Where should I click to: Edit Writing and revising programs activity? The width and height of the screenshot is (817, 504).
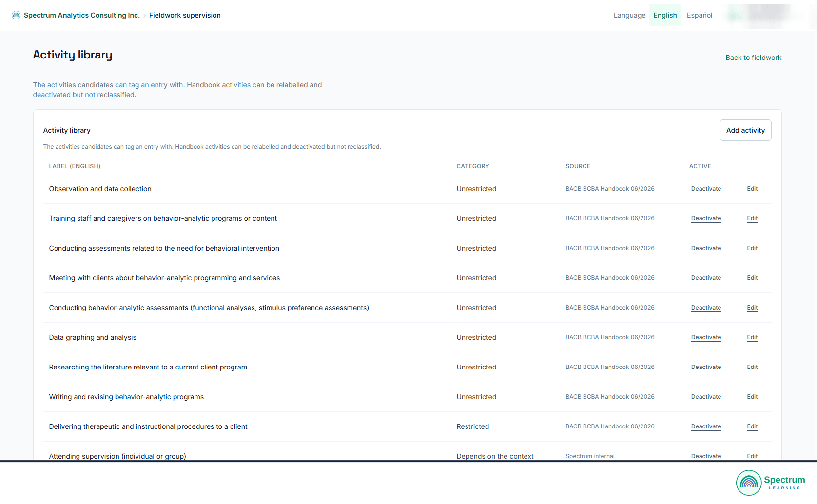(752, 397)
